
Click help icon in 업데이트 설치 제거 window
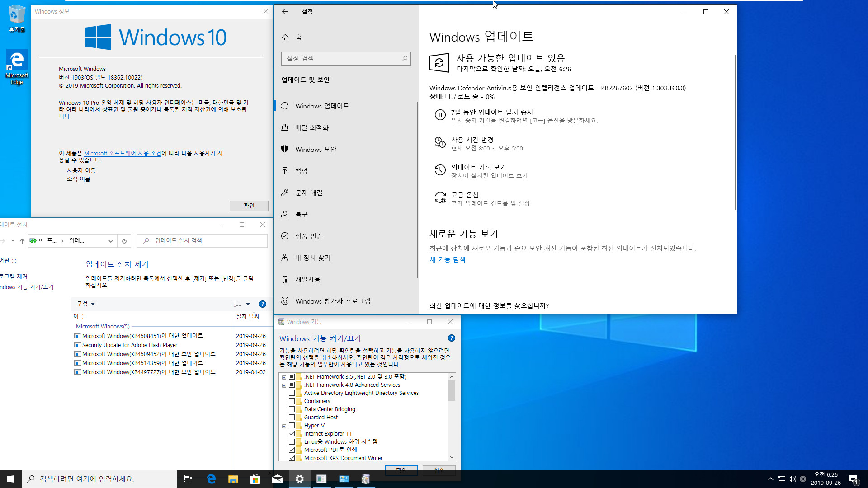[x=263, y=304]
